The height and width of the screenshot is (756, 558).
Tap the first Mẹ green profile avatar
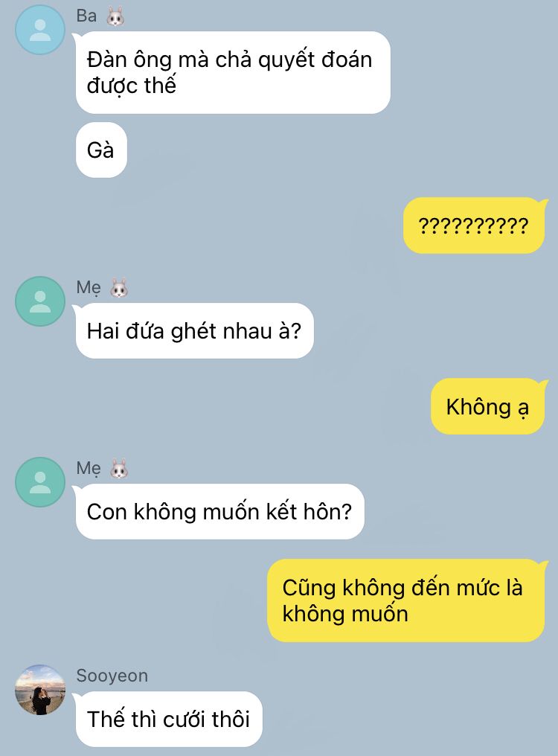tap(40, 301)
